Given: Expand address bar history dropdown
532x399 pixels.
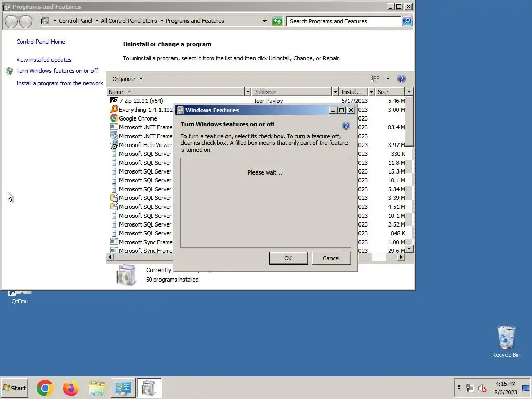Looking at the screenshot, I should tap(264, 21).
